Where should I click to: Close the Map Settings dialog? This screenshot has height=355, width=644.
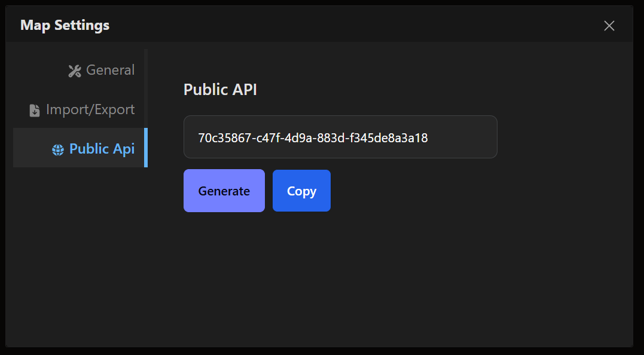click(x=609, y=25)
